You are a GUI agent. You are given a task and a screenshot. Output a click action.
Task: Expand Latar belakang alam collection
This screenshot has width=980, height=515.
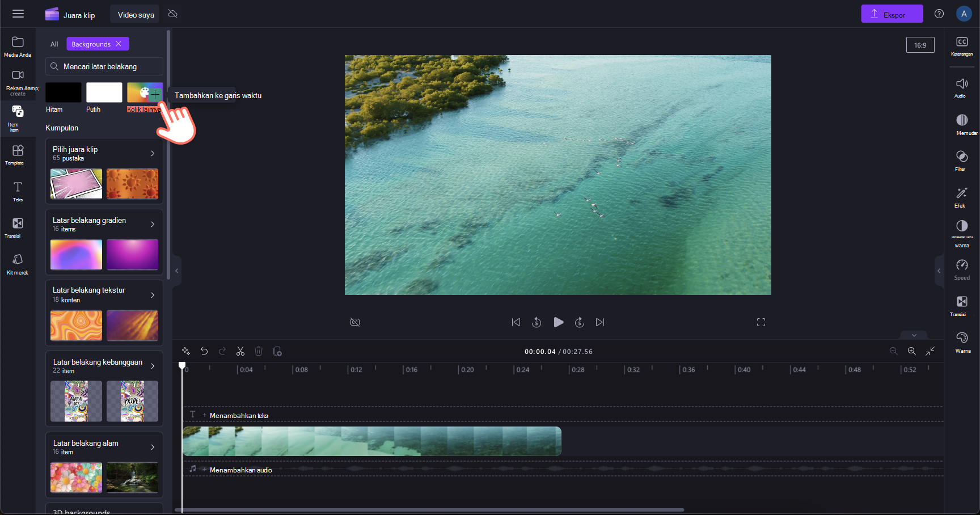click(153, 447)
